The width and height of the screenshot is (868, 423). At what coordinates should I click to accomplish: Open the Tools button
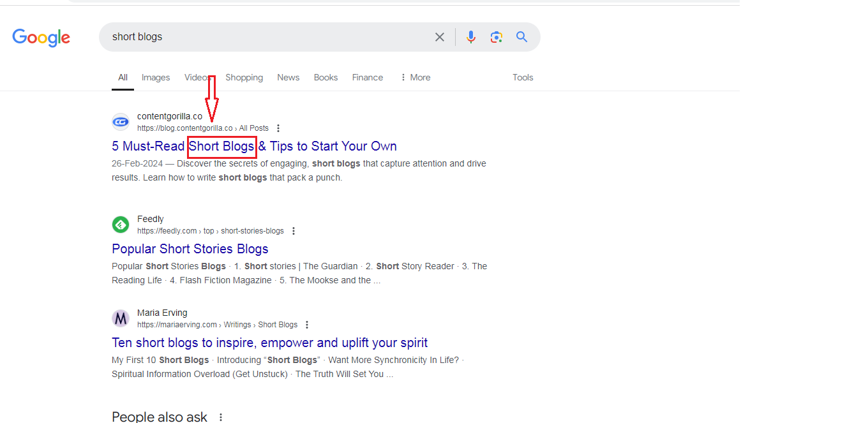523,77
